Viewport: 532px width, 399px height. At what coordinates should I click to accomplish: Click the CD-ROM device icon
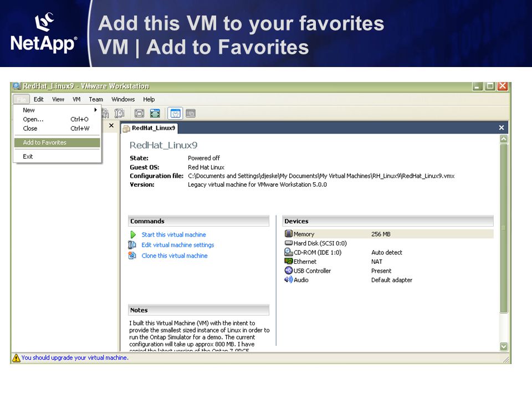[x=289, y=252]
